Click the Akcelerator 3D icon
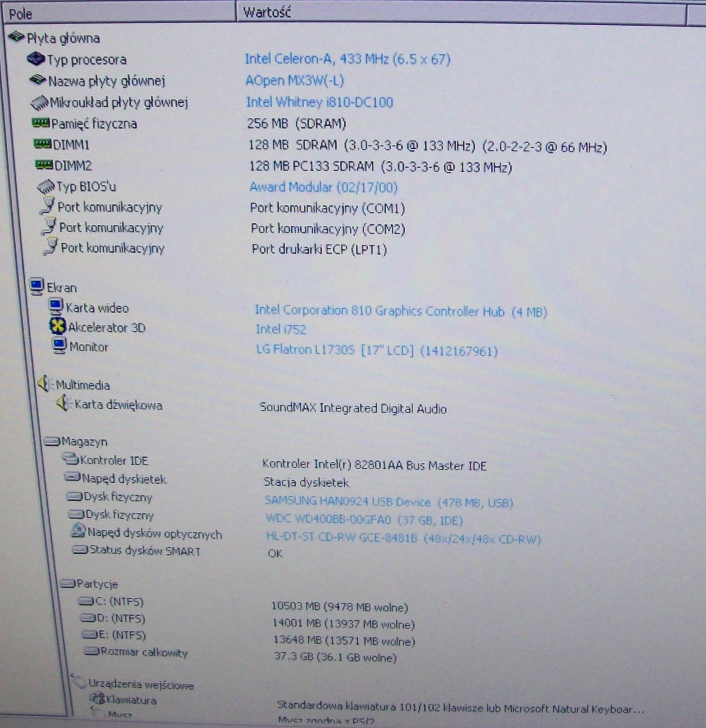This screenshot has height=728, width=706. pos(58,326)
